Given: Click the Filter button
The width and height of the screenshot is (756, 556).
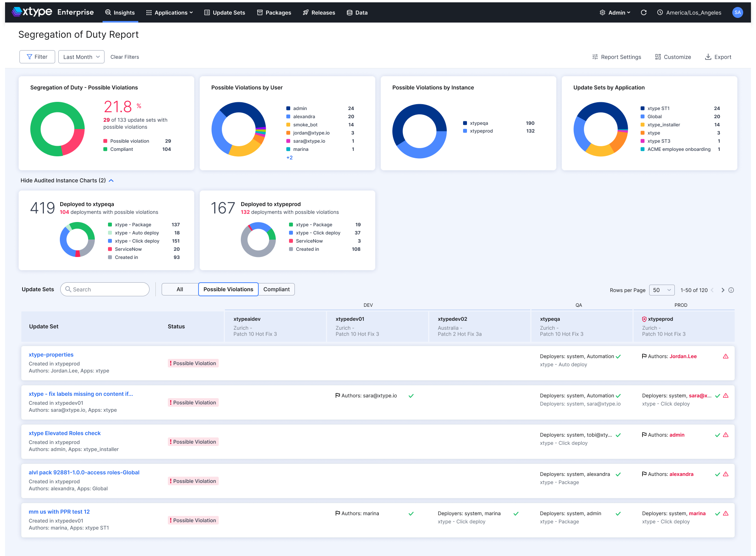Looking at the screenshot, I should tap(37, 57).
